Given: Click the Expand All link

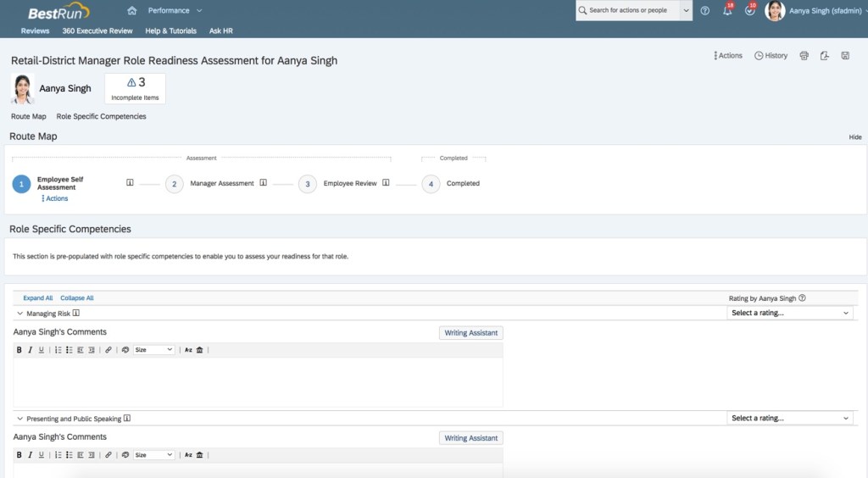Looking at the screenshot, I should point(38,298).
